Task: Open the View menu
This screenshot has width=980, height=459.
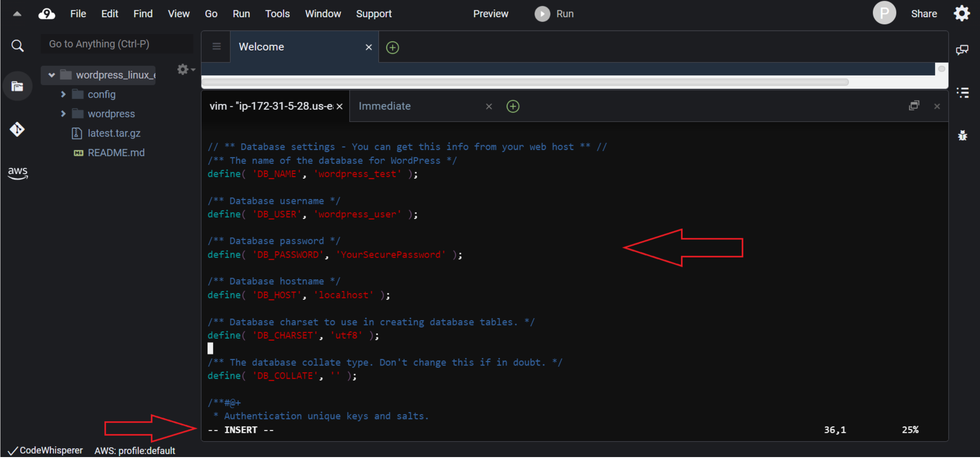Action: click(x=178, y=14)
